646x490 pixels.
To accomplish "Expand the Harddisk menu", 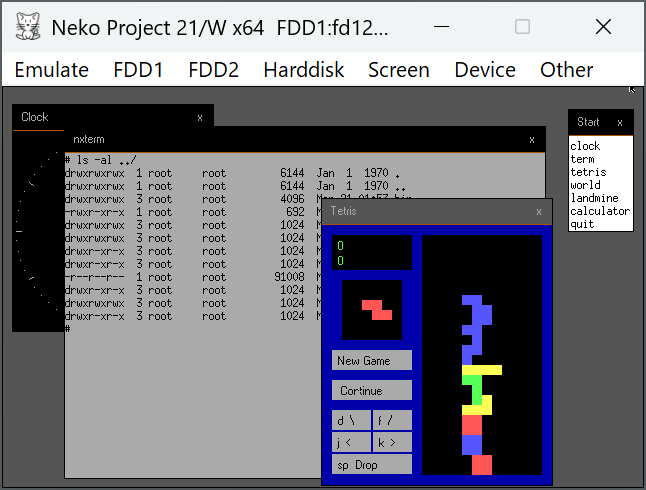I will (303, 70).
